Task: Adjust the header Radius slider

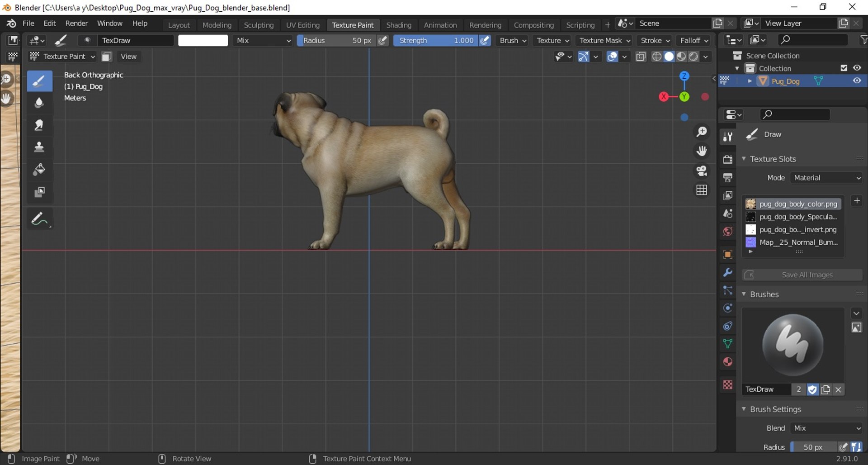Action: [336, 40]
